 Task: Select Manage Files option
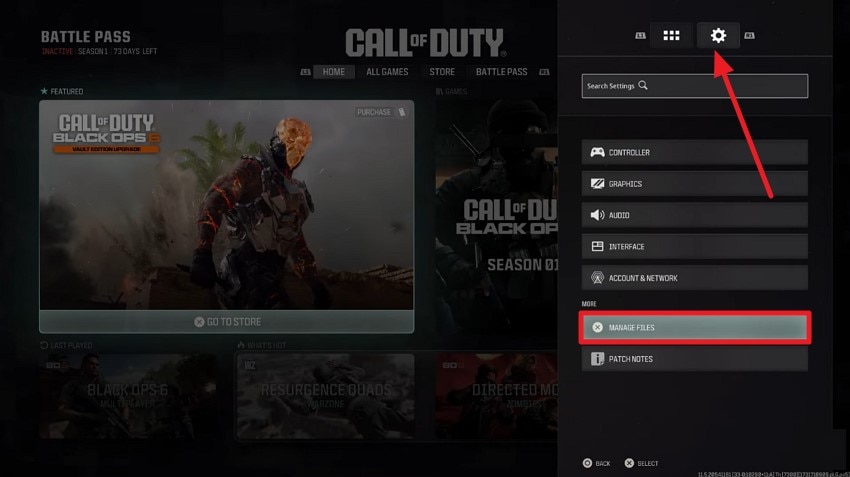(694, 327)
